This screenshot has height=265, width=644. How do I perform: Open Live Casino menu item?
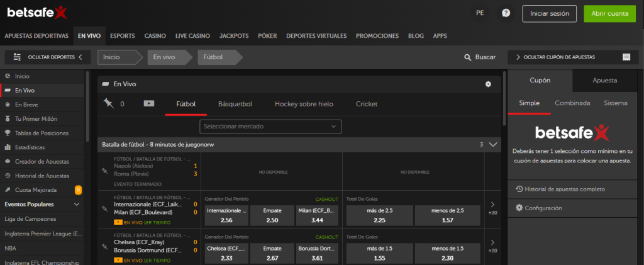(192, 36)
